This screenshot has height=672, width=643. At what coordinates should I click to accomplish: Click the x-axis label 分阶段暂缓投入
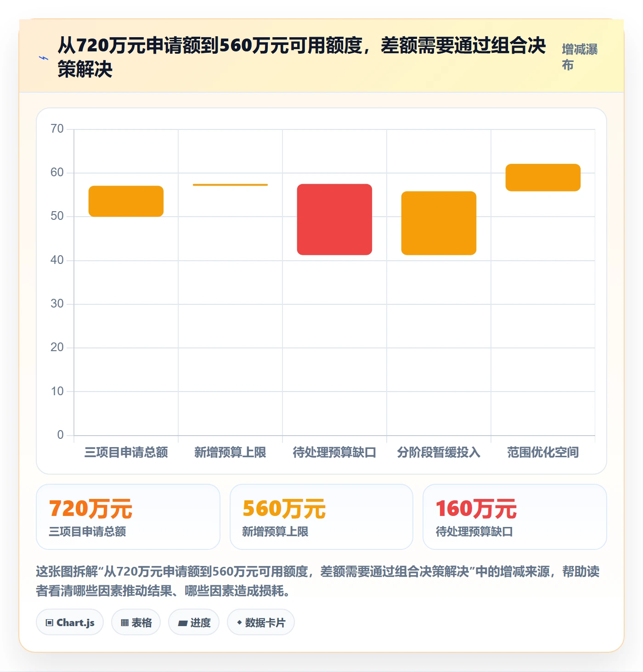pos(439,453)
